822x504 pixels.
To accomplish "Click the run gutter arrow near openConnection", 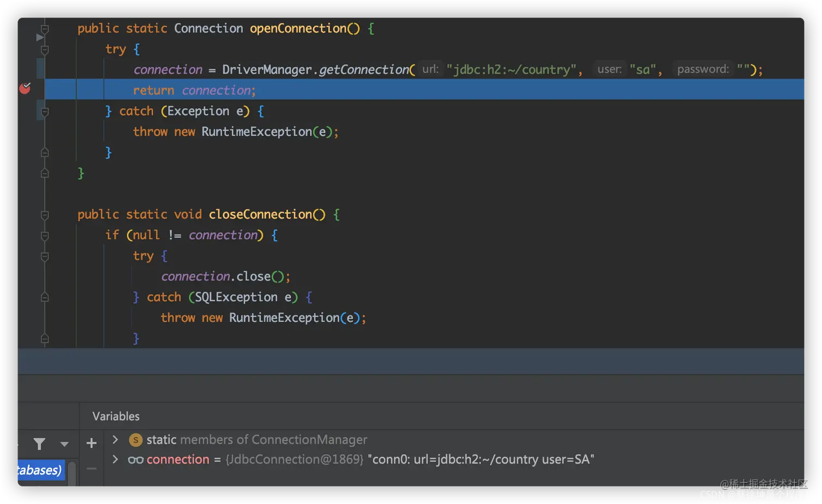I will [x=39, y=38].
